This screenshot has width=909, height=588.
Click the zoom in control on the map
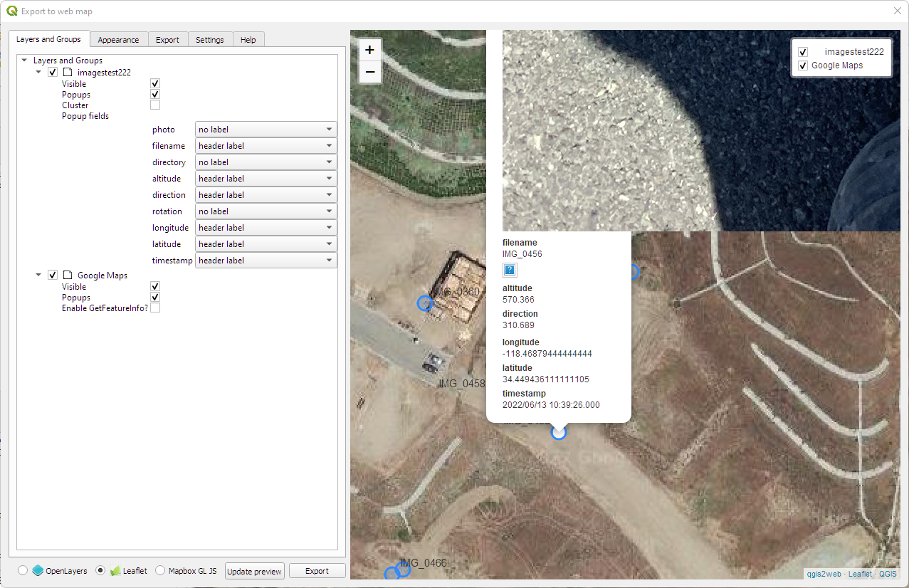[x=369, y=50]
